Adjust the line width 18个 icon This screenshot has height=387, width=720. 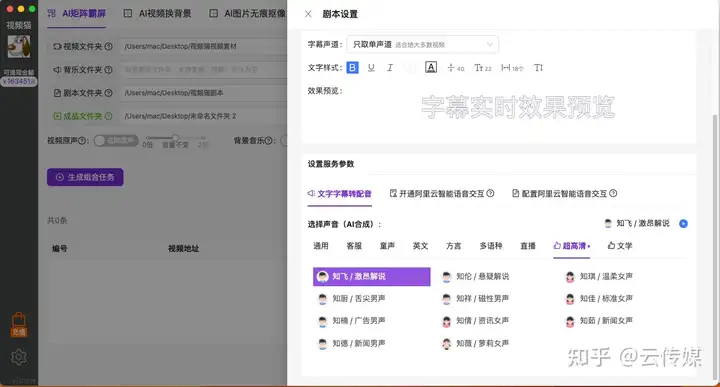[512, 68]
